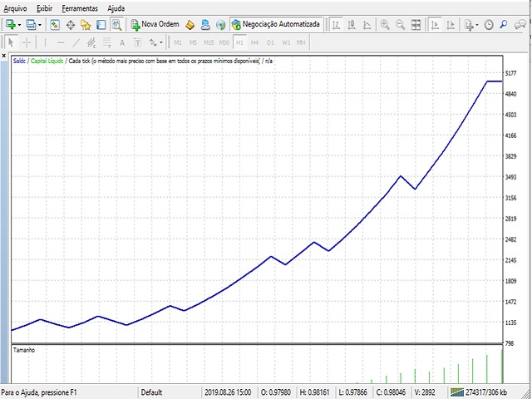Select Line Chart type icon

(x=367, y=25)
